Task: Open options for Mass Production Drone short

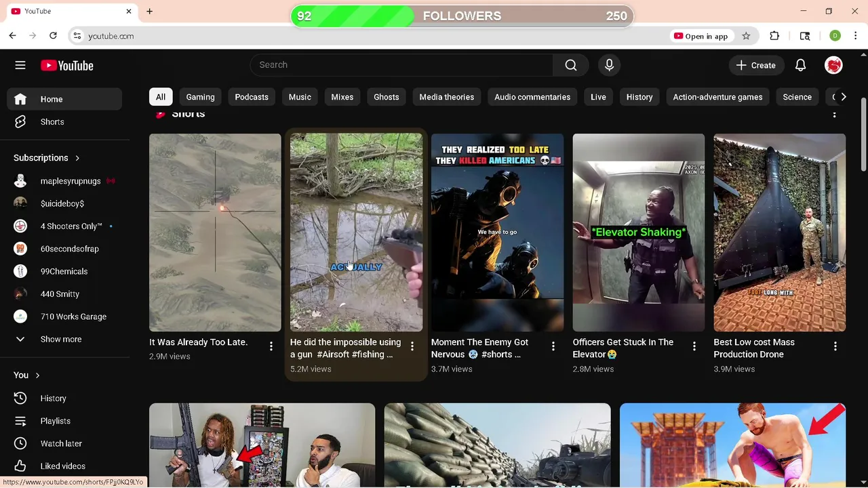Action: (835, 346)
